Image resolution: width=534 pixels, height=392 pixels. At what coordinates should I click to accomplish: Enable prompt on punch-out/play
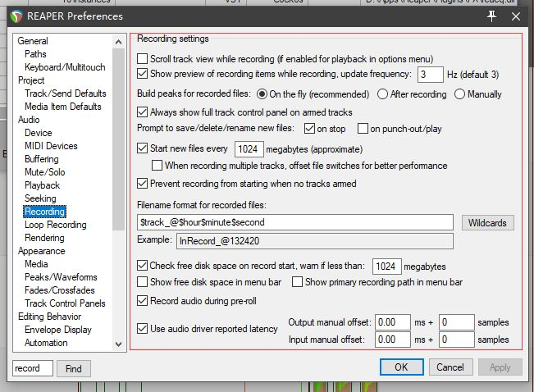click(363, 129)
